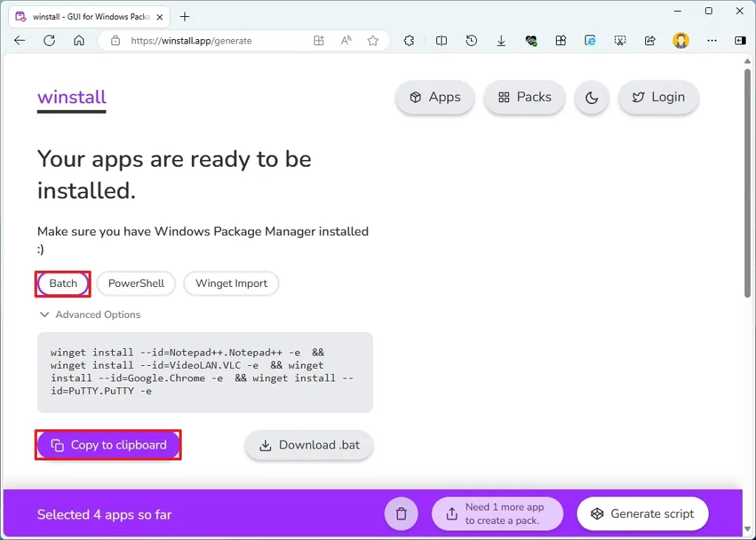Toggle dark mode with the moon button

tap(591, 97)
